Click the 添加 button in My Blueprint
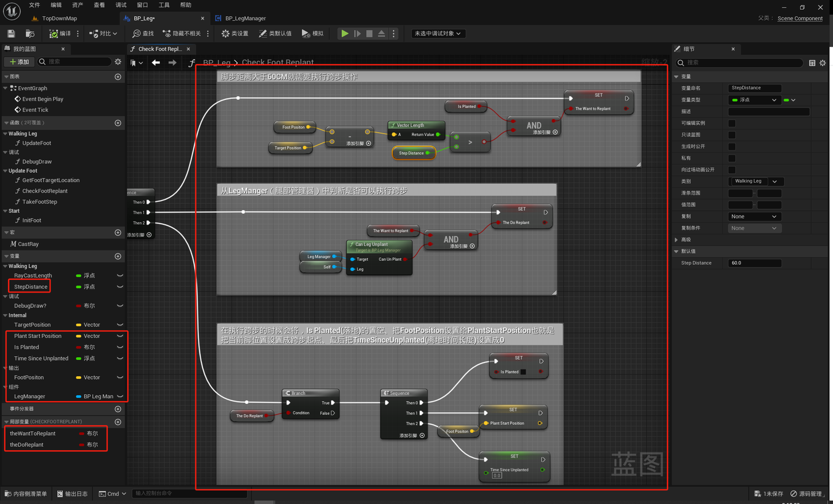The image size is (833, 504). coord(19,62)
